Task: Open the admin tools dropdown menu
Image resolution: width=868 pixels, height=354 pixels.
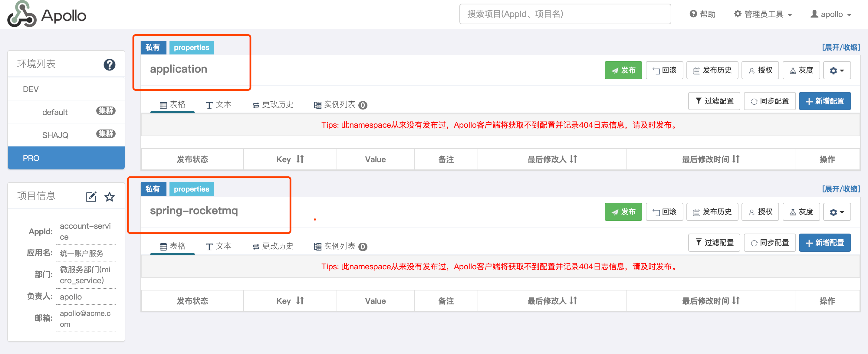Action: tap(763, 14)
